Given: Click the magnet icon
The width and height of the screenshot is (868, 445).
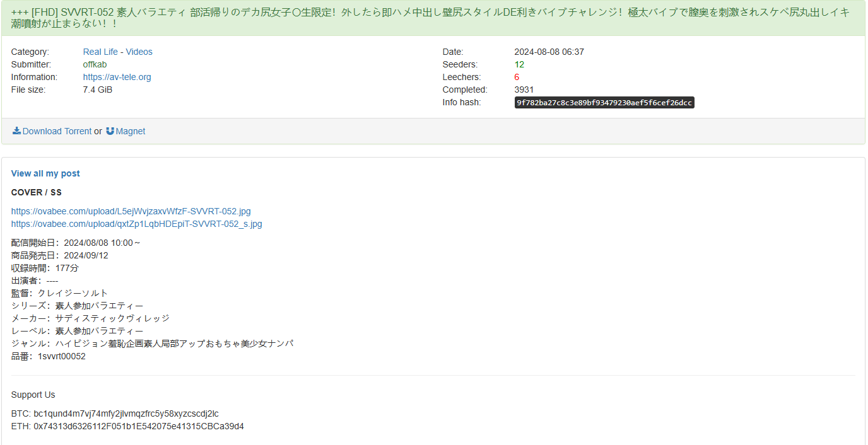Looking at the screenshot, I should click(x=110, y=131).
